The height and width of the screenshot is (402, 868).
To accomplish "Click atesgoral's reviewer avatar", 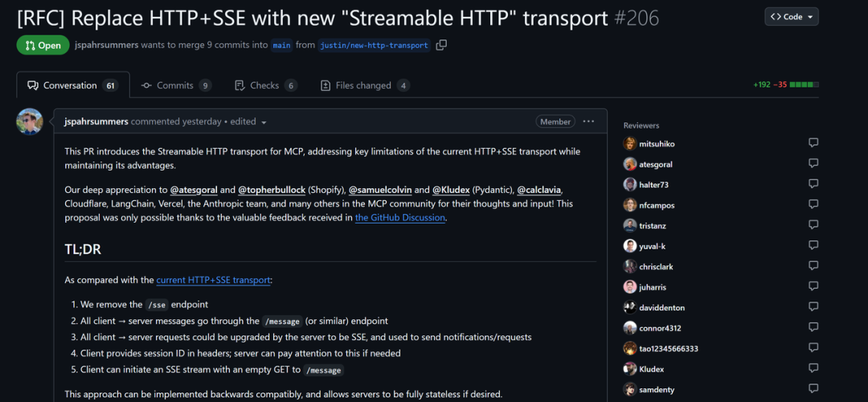I will click(630, 164).
